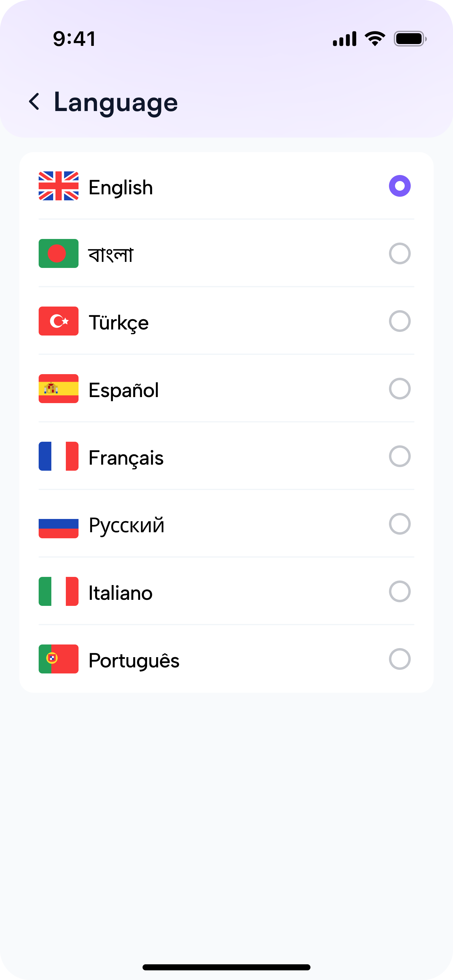This screenshot has width=453, height=980.
Task: Tap the United Kingdom flag icon
Action: point(59,186)
